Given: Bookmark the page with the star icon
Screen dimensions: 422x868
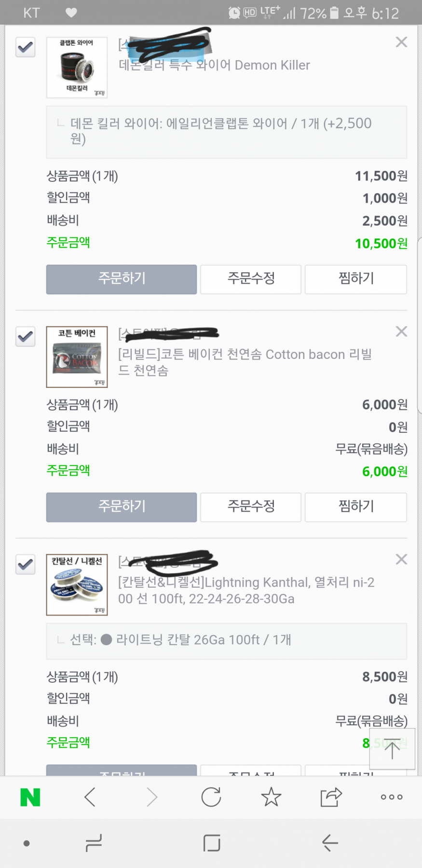Looking at the screenshot, I should [271, 798].
